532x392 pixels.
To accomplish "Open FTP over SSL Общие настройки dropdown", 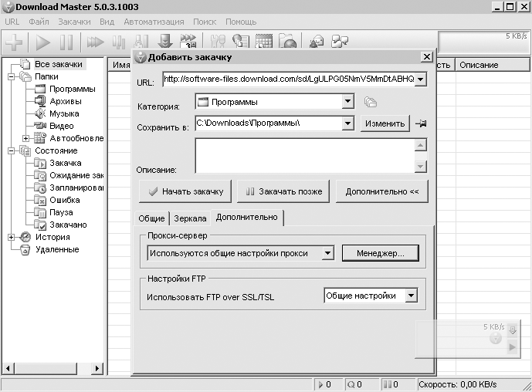I will 411,296.
